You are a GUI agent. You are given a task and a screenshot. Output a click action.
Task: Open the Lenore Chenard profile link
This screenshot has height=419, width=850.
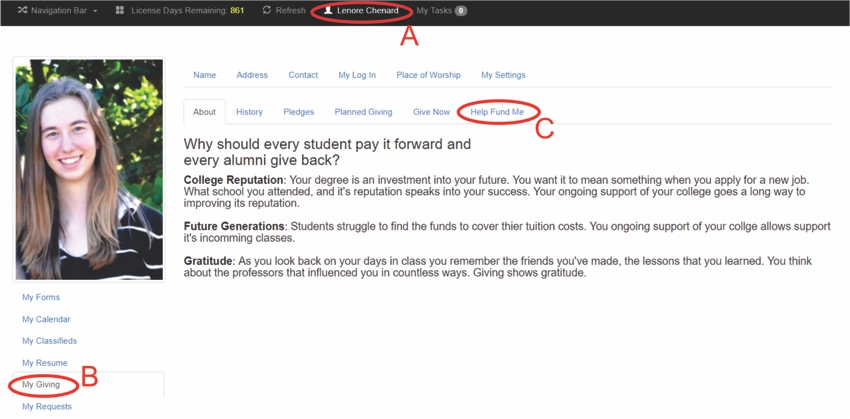tap(368, 10)
